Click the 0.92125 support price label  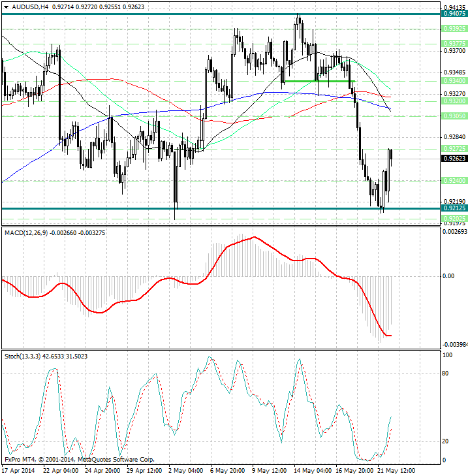(454, 208)
